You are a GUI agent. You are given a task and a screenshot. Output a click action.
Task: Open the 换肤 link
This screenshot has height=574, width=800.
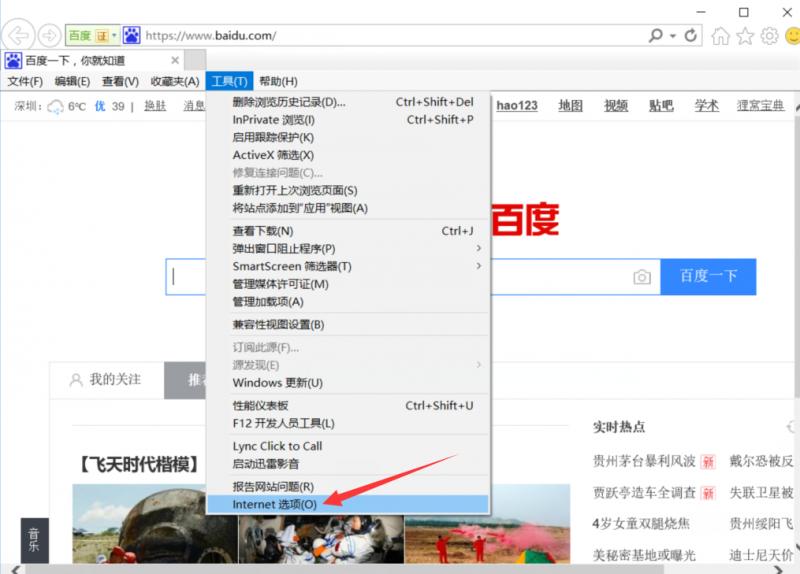pos(155,106)
